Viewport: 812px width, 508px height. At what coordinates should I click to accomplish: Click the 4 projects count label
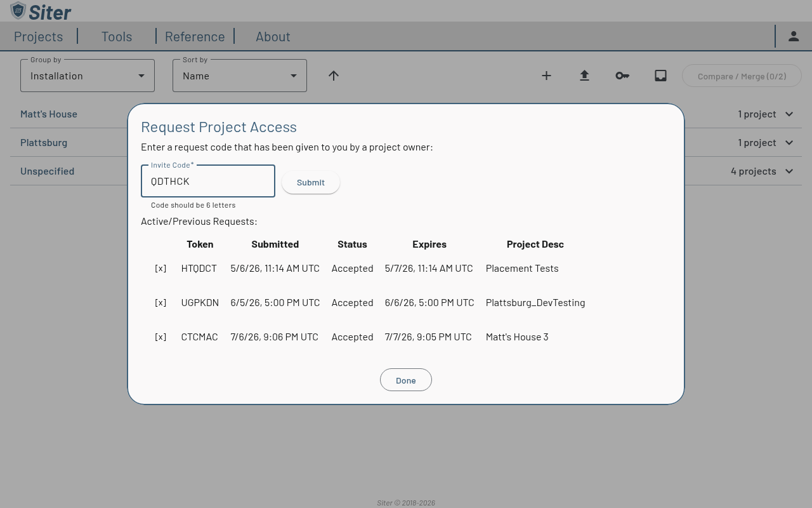tap(754, 171)
